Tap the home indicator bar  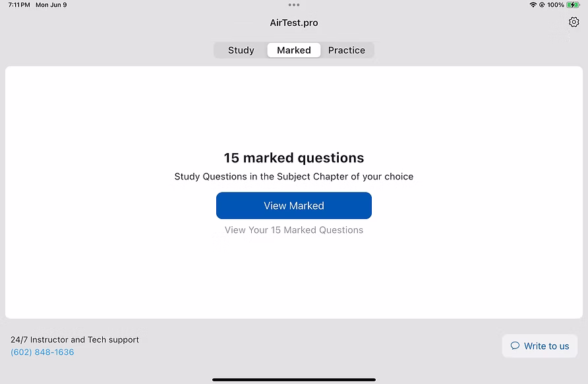point(294,379)
